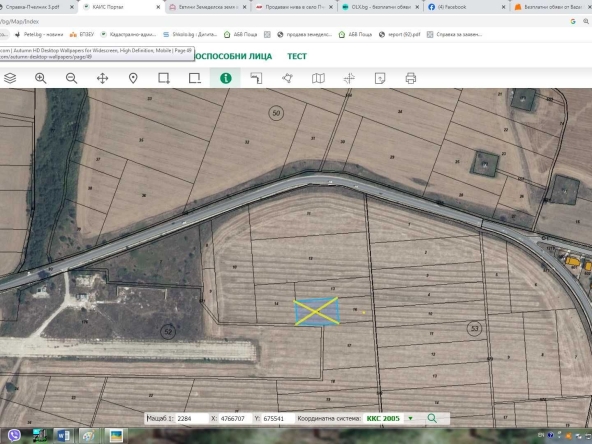Open the folded map icon tool

click(318, 78)
